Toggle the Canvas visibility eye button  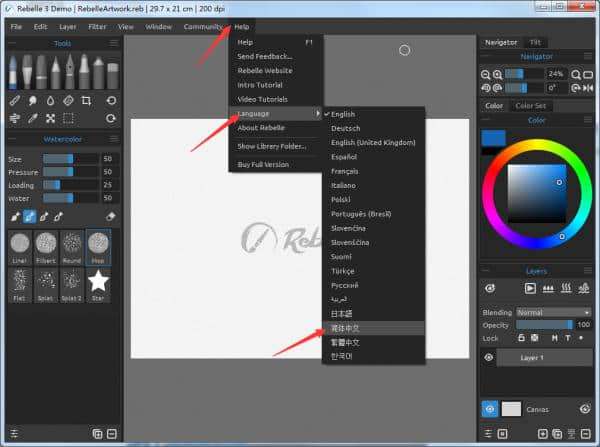click(x=490, y=408)
